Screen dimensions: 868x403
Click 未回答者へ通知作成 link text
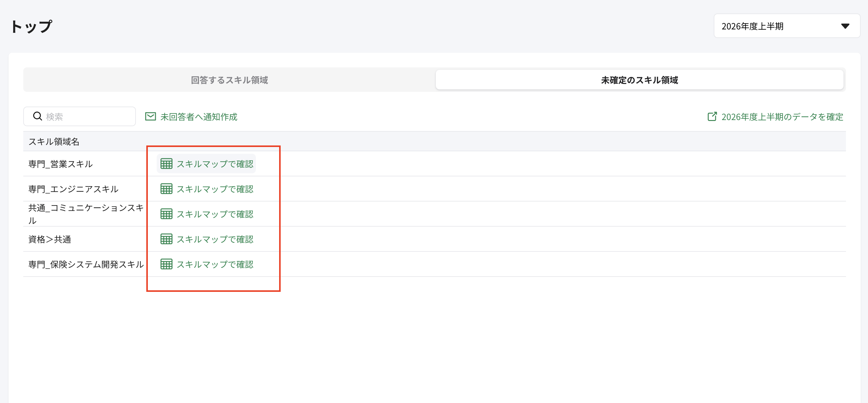pos(199,117)
